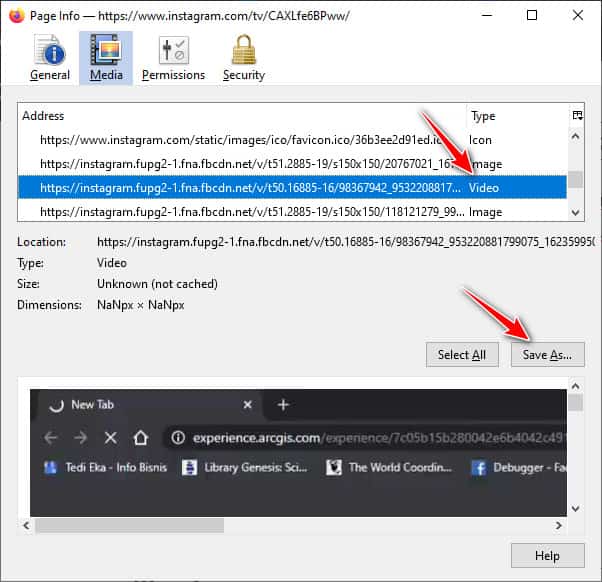Click the forward arrow in preview

coord(80,437)
